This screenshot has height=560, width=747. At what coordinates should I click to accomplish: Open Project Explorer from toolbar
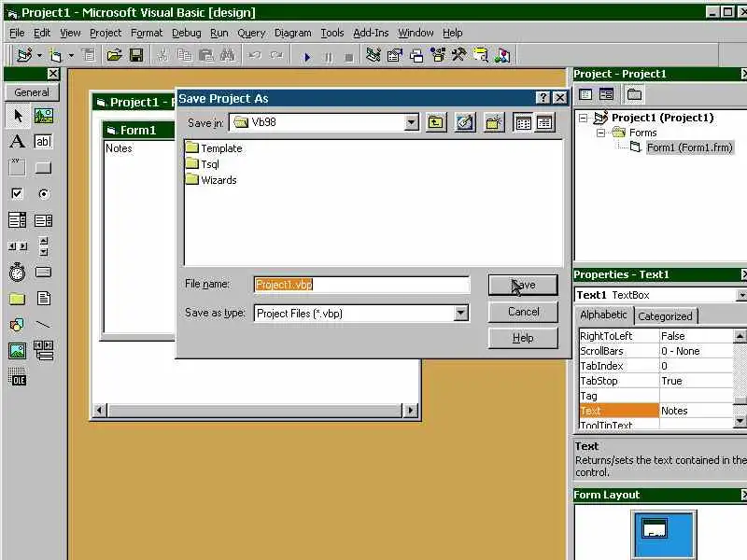coord(373,56)
